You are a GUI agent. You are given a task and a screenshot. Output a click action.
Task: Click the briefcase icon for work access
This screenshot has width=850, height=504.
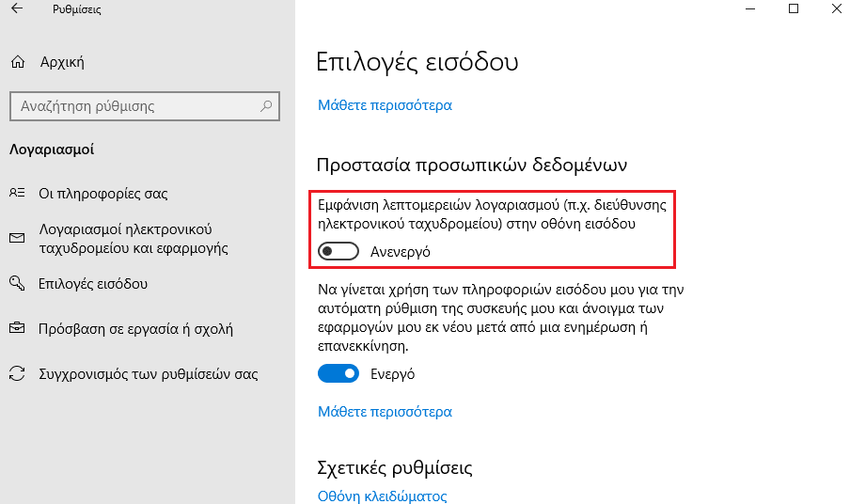pyautogui.click(x=17, y=329)
